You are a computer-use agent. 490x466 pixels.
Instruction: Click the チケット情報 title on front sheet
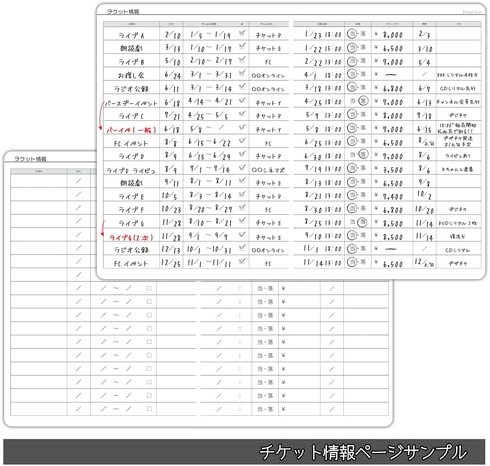coord(123,11)
